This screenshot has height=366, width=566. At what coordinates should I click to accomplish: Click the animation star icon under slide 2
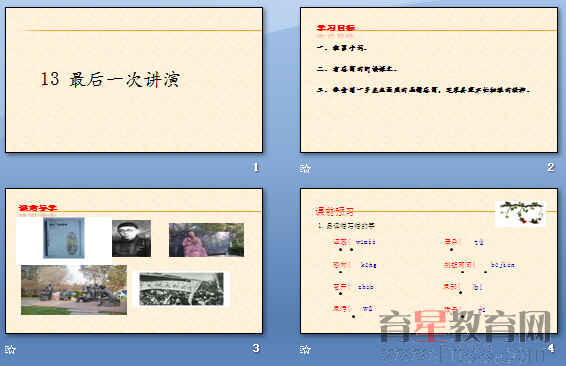305,168
